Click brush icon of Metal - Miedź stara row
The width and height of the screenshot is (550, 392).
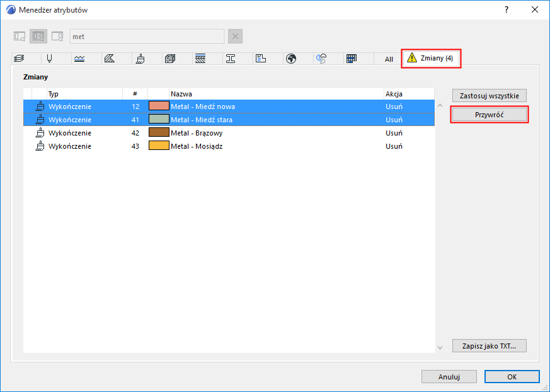coord(40,120)
